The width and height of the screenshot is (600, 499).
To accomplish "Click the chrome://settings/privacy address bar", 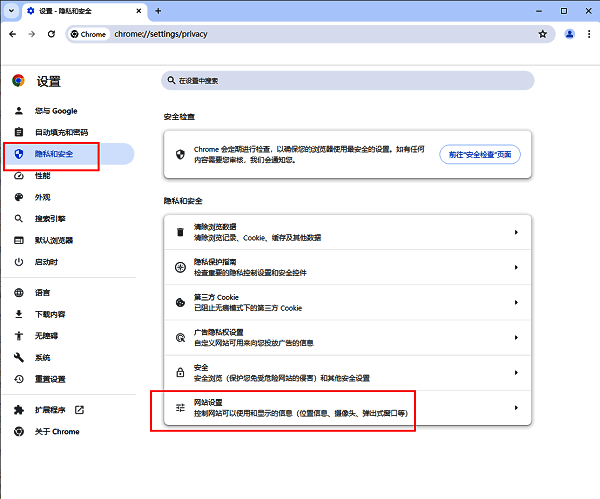I will click(x=300, y=33).
